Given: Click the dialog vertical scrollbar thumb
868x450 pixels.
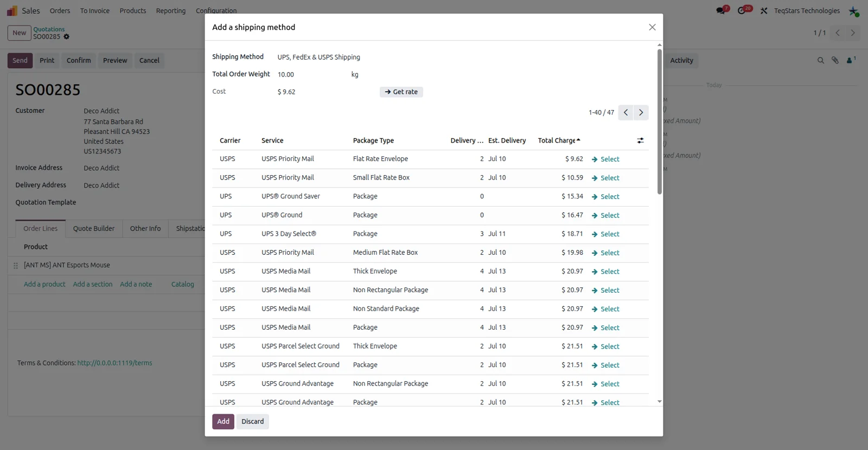Looking at the screenshot, I should 660,122.
